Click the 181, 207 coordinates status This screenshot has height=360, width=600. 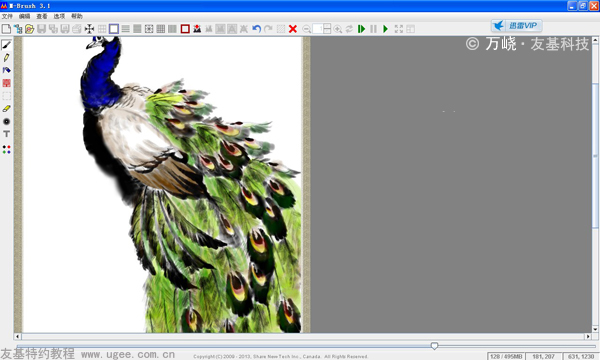pyautogui.click(x=543, y=356)
